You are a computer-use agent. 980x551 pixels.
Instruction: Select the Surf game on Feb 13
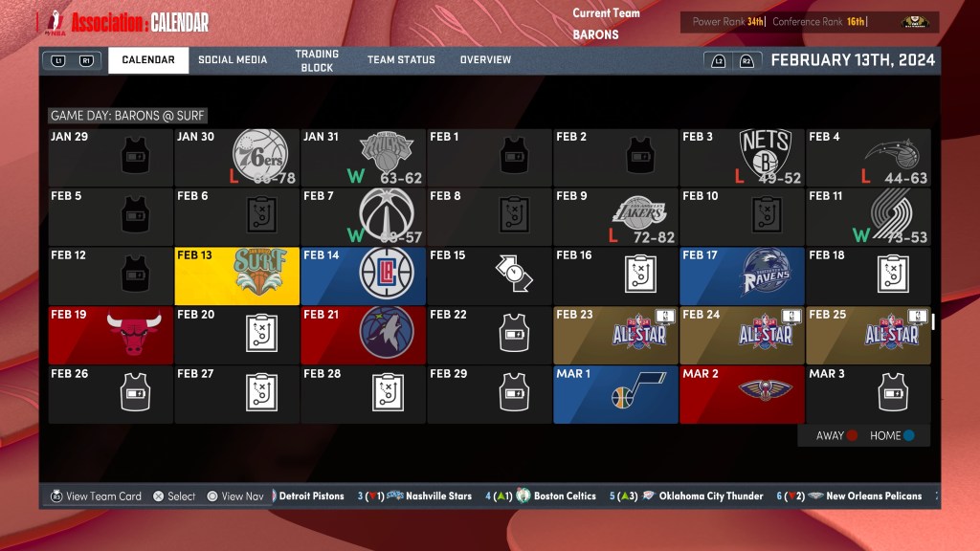236,275
